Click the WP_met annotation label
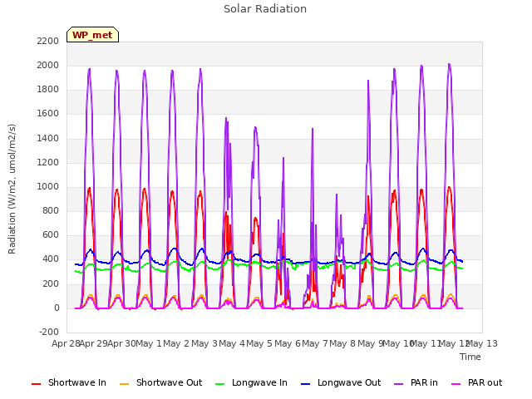Image resolution: width=532 pixels, height=399 pixels. (92, 35)
